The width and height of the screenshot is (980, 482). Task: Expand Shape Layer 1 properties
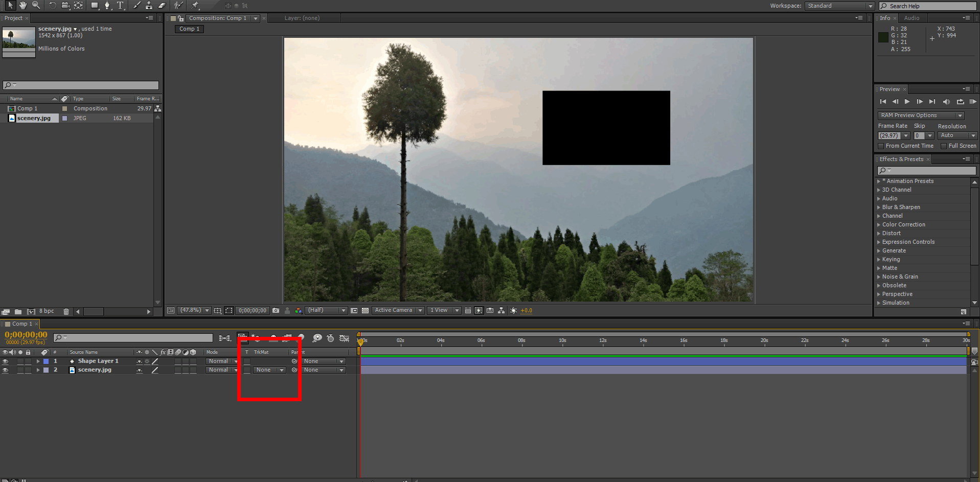coord(38,361)
